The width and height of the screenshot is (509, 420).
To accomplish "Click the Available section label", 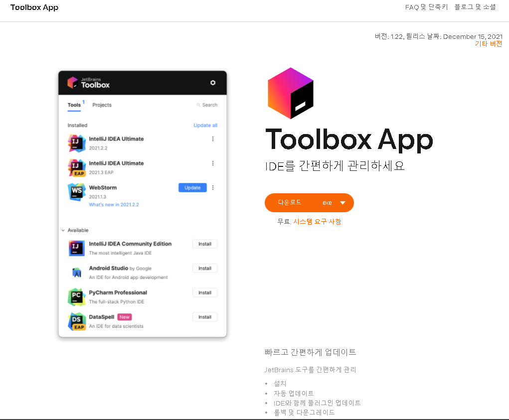I will point(78,230).
